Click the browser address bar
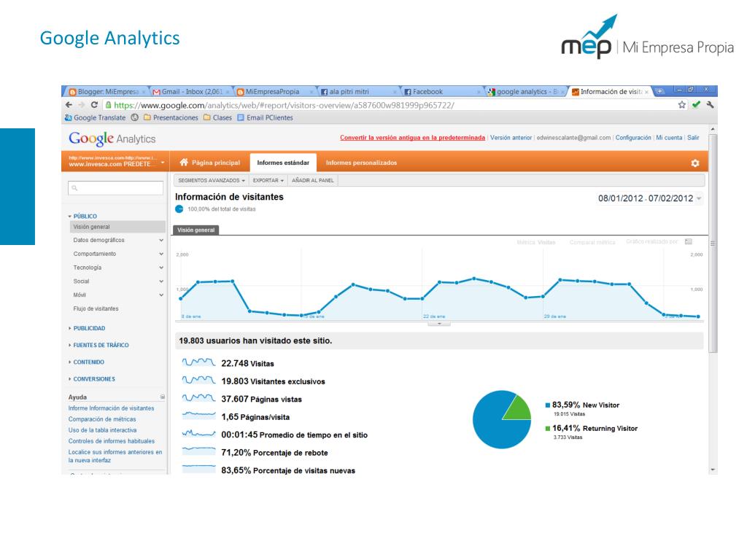The width and height of the screenshot is (747, 560). 388,105
